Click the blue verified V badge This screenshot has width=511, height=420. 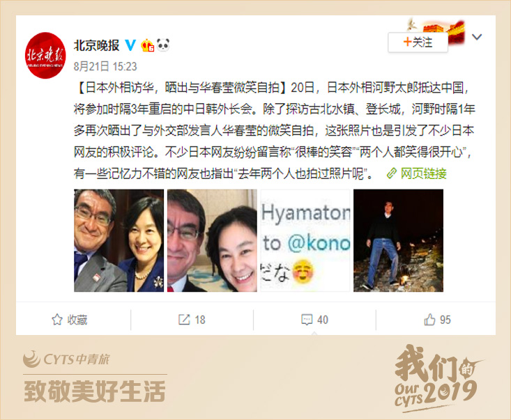(130, 45)
